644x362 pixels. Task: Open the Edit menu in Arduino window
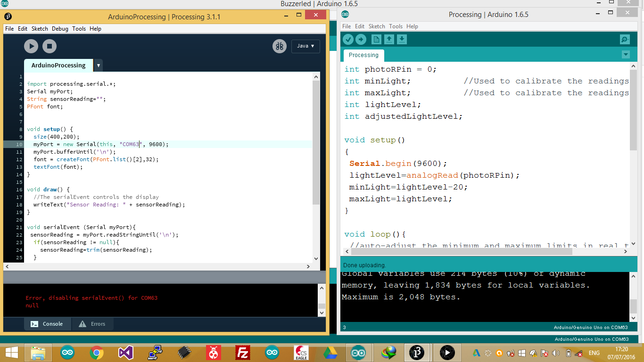click(x=360, y=26)
